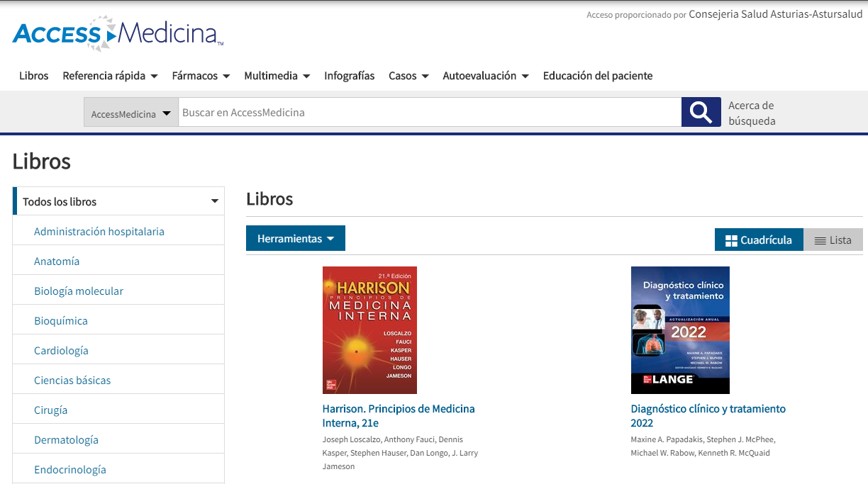Open the Fármacos menu

(x=201, y=76)
